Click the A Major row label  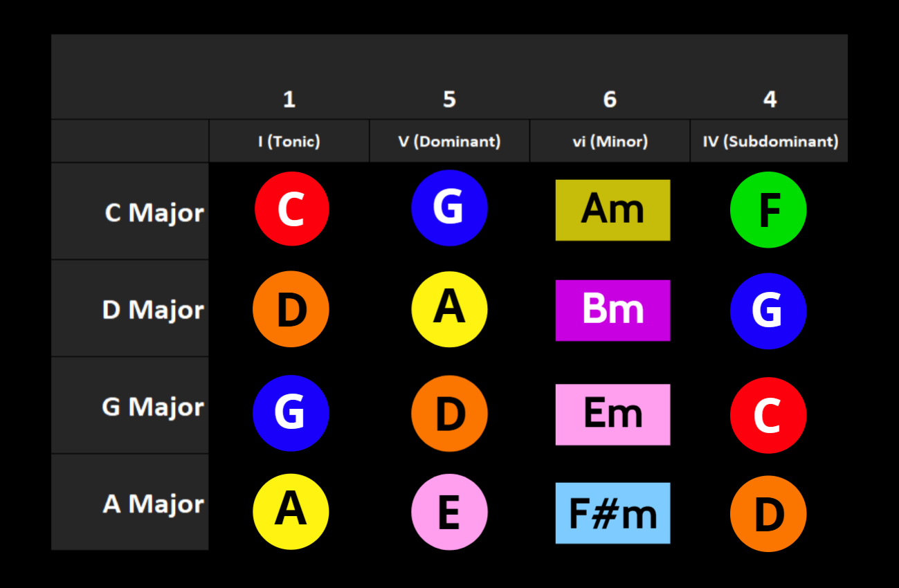(153, 504)
